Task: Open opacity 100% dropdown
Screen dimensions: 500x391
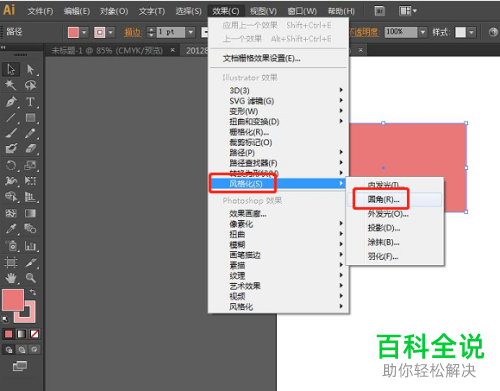Action: click(x=423, y=32)
